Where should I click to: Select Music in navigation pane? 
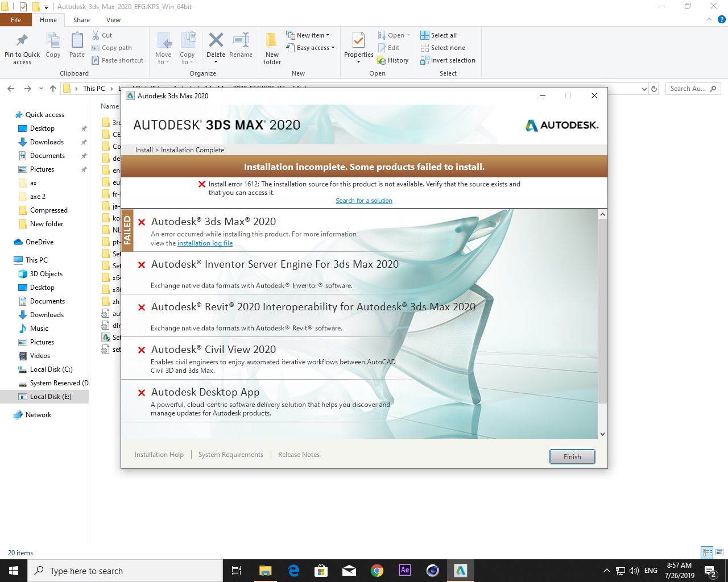[x=39, y=329]
